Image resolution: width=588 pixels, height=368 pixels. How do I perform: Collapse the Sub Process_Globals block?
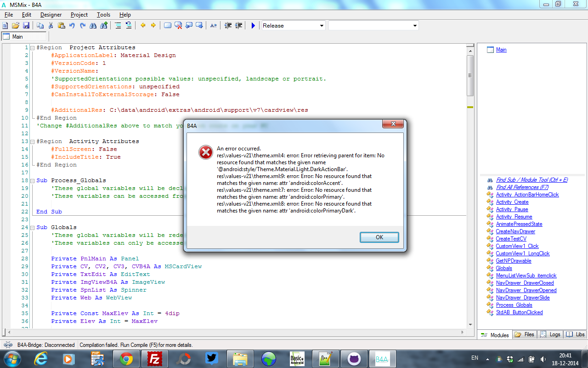tap(32, 180)
